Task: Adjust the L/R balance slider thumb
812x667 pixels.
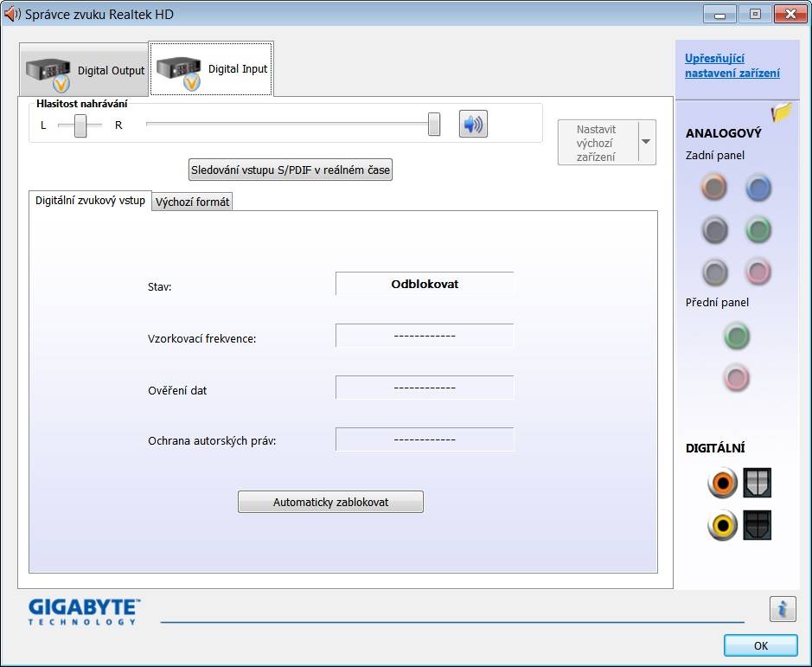Action: [x=80, y=125]
